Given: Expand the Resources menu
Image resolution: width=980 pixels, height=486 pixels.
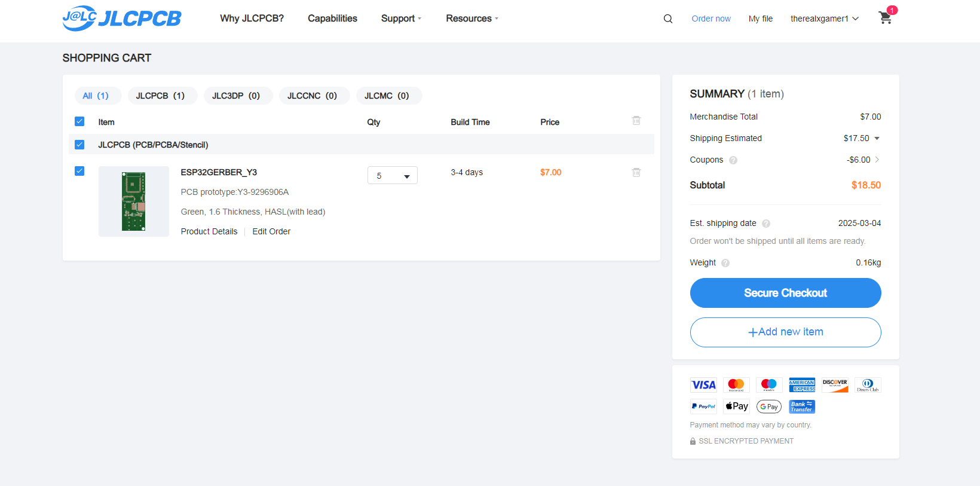Looking at the screenshot, I should coord(472,19).
